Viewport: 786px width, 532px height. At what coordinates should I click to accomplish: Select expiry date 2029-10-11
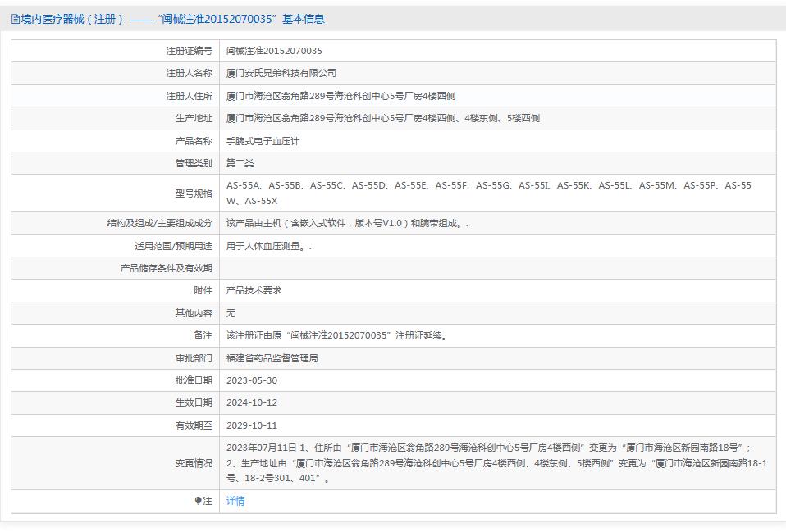(x=252, y=425)
